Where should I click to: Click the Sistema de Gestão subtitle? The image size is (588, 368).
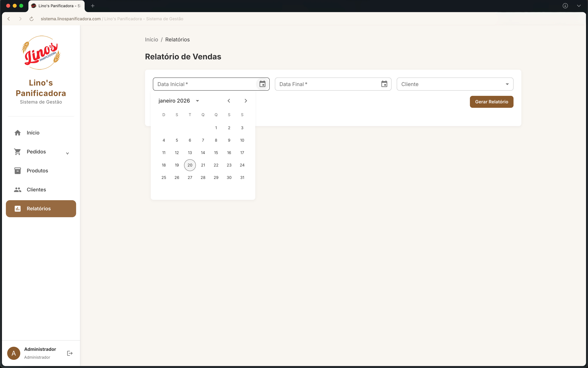coord(41,102)
